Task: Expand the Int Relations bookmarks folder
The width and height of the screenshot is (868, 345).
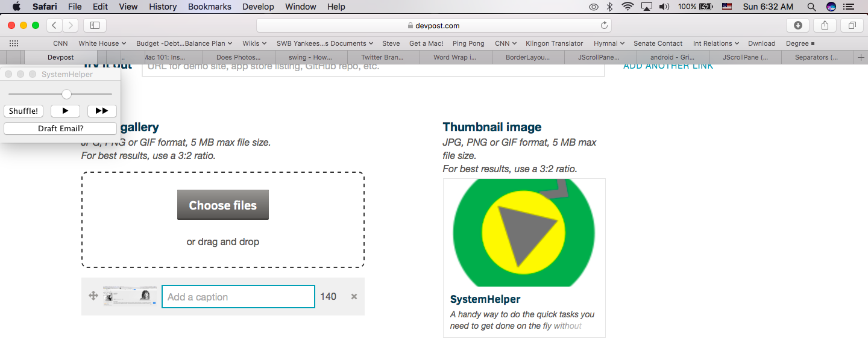Action: [715, 43]
